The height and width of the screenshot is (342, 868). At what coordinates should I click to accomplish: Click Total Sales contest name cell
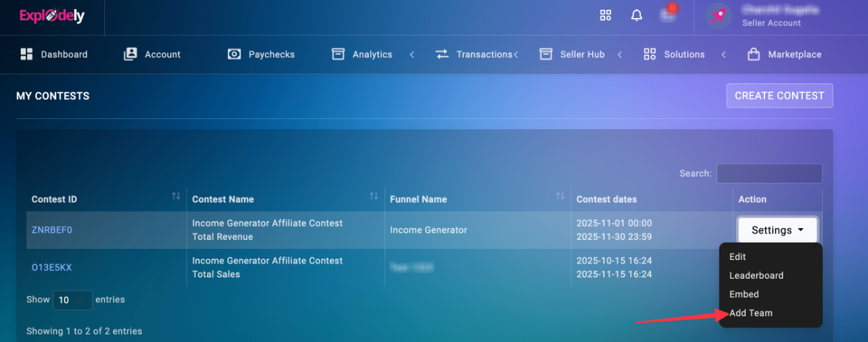pyautogui.click(x=216, y=275)
